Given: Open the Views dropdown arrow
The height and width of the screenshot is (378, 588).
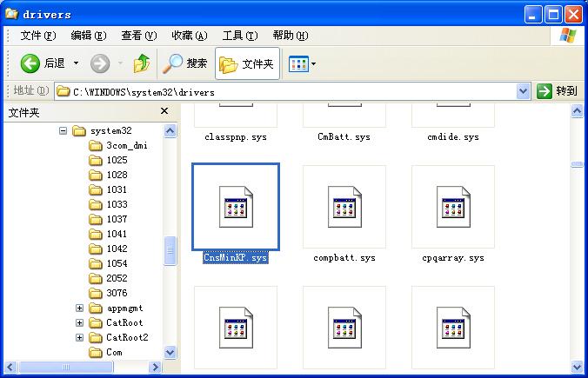Looking at the screenshot, I should click(x=313, y=64).
